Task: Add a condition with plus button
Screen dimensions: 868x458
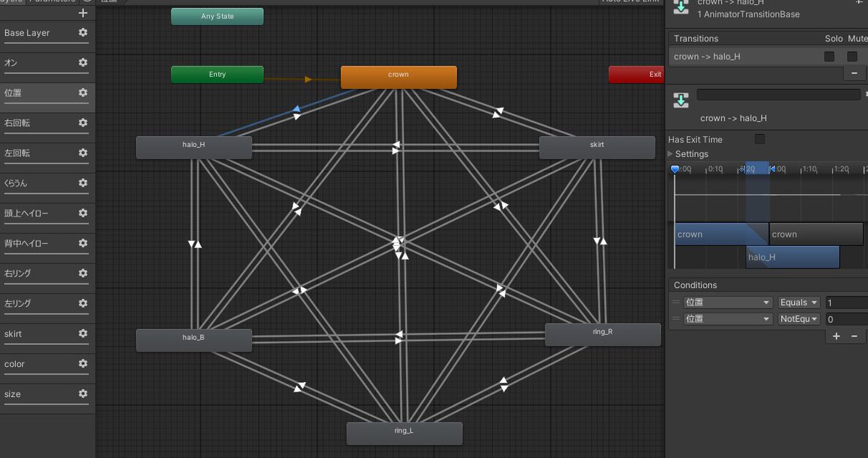Action: (x=836, y=336)
